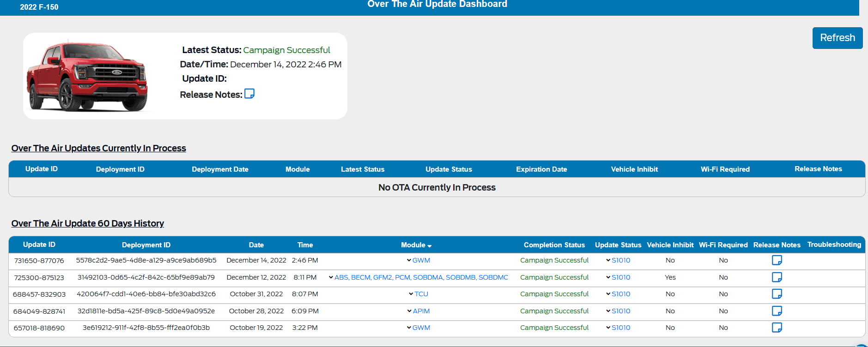Expand S1010 update status for December 12 row
The width and height of the screenshot is (868, 347).
(x=618, y=277)
